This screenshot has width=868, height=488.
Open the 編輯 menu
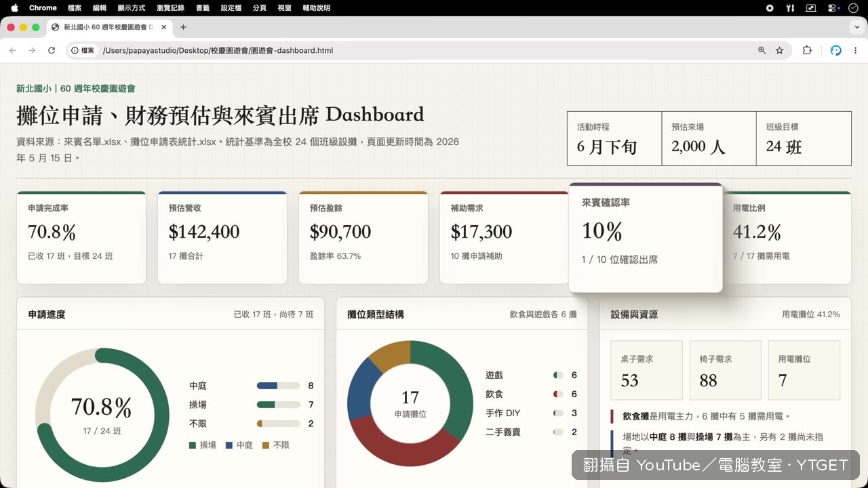(100, 8)
